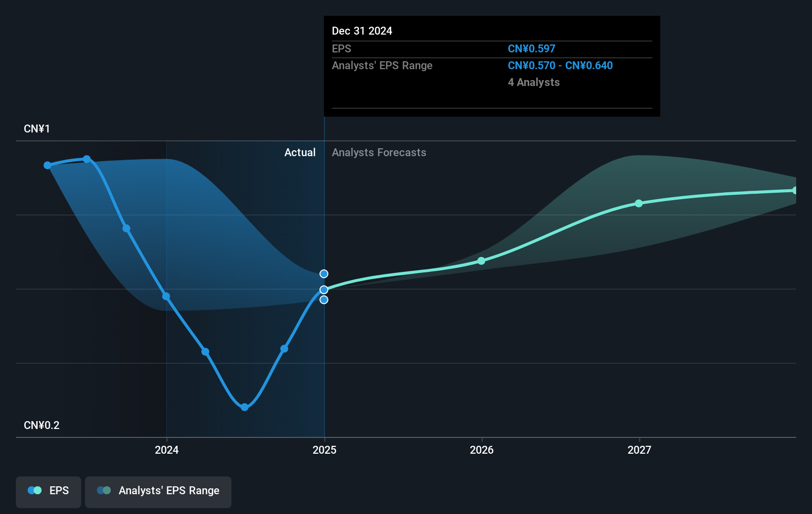This screenshot has height=514, width=812.
Task: Click the CN¥0.597 EPS value in the tooltip
Action: coord(532,49)
